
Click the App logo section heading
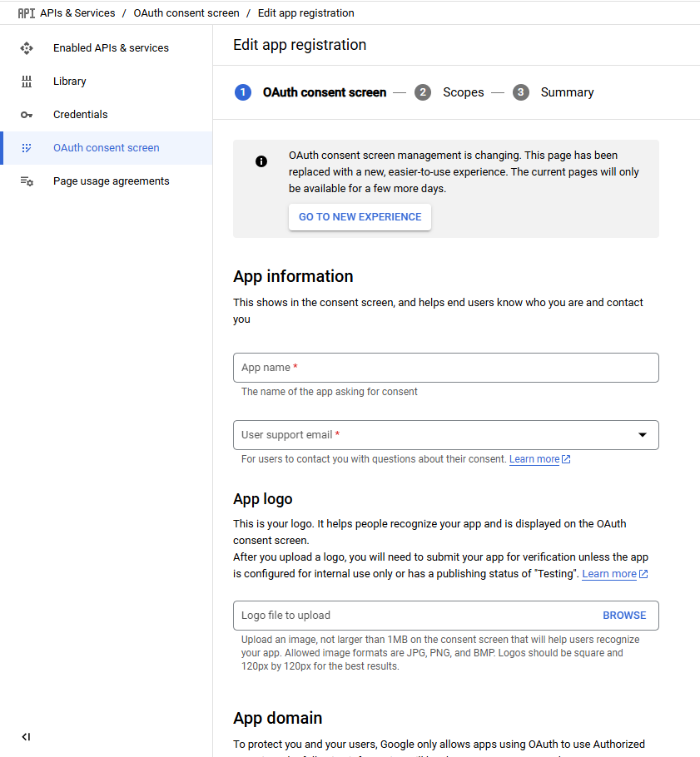[x=263, y=499]
